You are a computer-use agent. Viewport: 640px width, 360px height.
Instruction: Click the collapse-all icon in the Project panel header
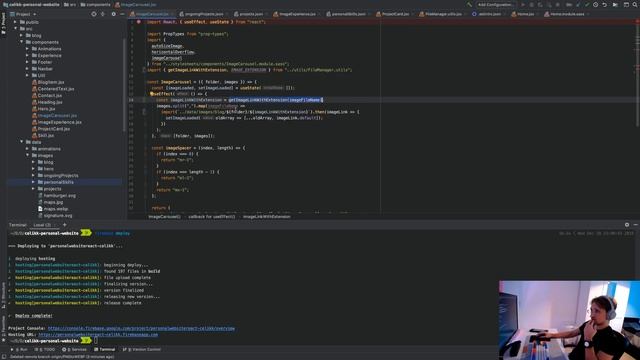(x=103, y=14)
